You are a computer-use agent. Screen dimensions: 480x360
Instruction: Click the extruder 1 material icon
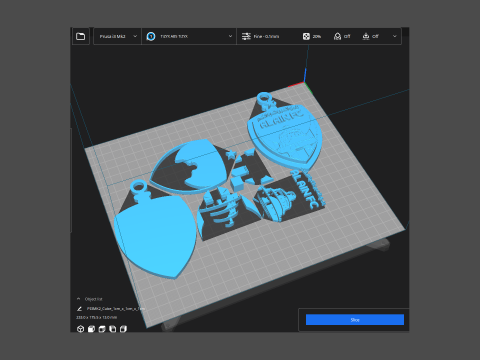point(151,36)
